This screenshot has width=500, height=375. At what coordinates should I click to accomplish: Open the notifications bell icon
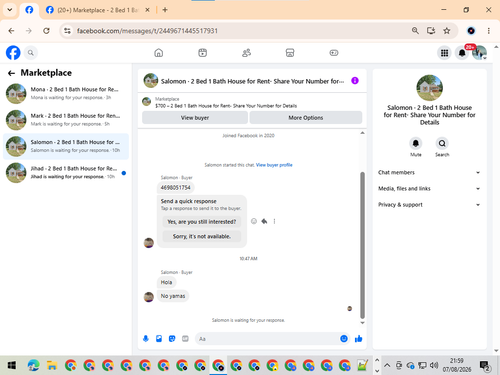tap(462, 53)
